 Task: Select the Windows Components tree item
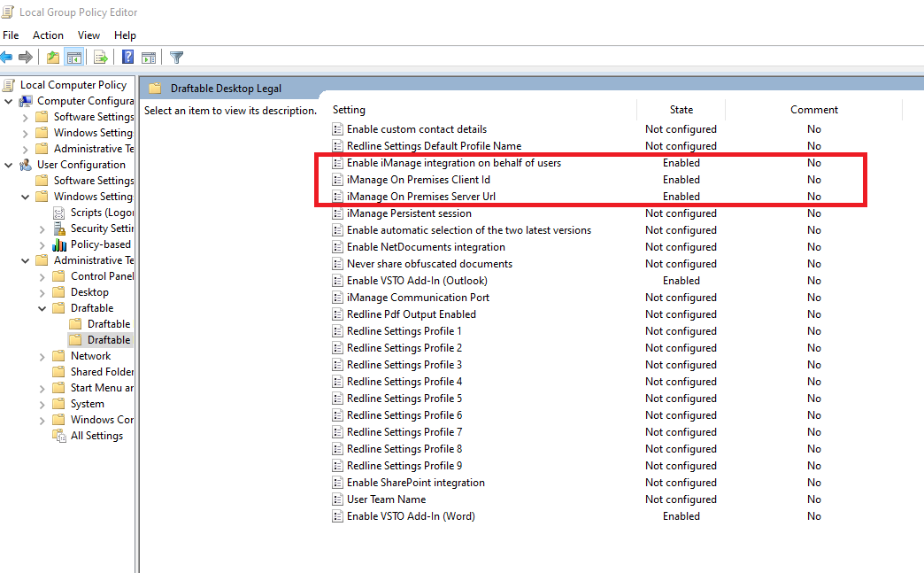point(102,419)
